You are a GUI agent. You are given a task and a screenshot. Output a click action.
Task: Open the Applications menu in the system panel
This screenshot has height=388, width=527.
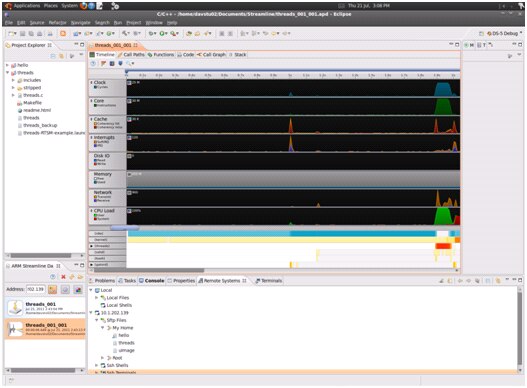pos(27,6)
